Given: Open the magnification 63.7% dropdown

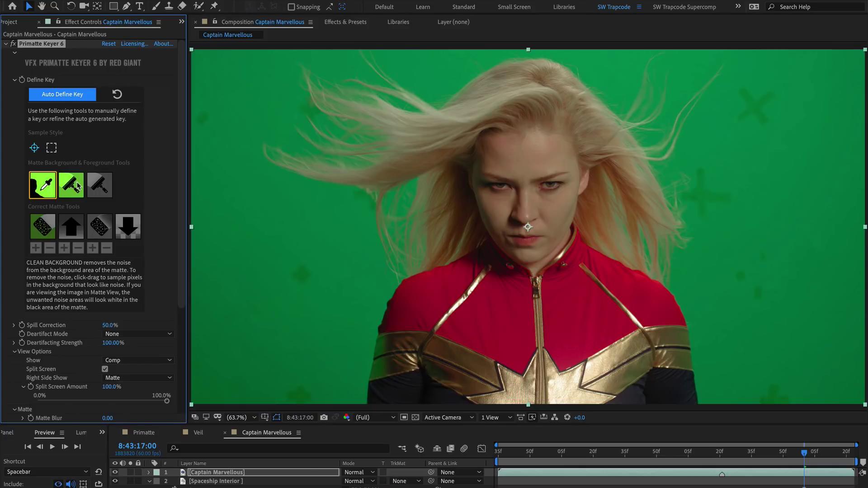Looking at the screenshot, I should tap(242, 418).
